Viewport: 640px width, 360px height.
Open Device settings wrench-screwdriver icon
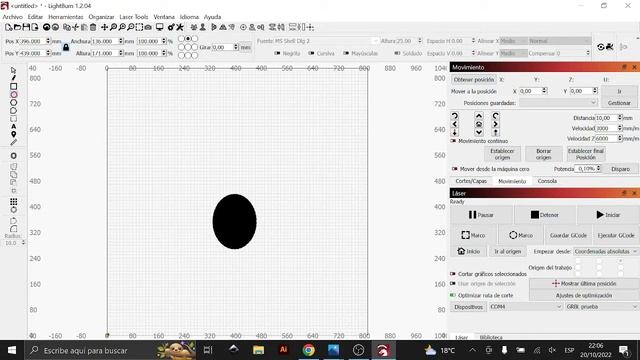tap(180, 27)
